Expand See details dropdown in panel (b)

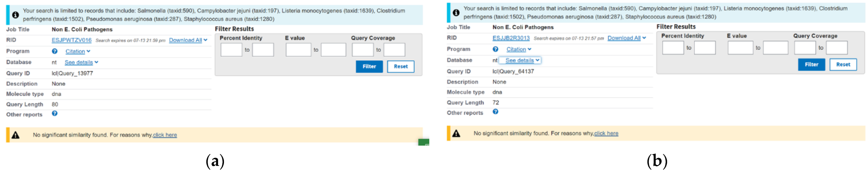[x=522, y=60]
